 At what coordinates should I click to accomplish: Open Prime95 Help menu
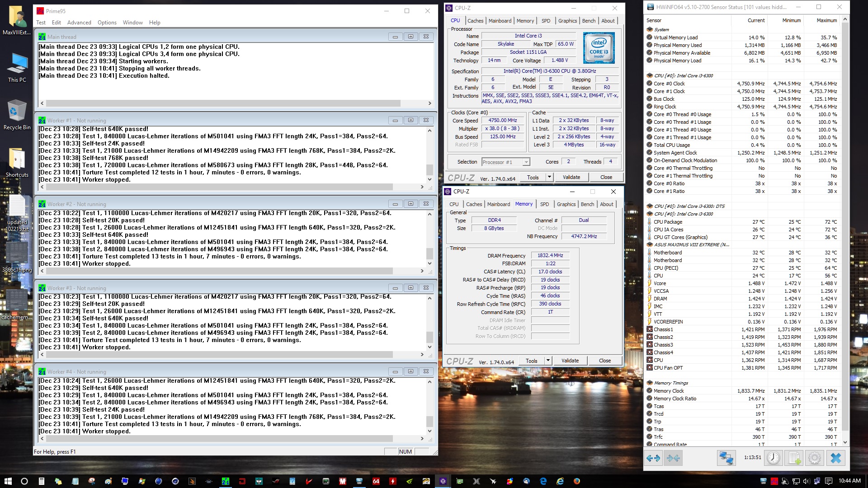coord(155,22)
